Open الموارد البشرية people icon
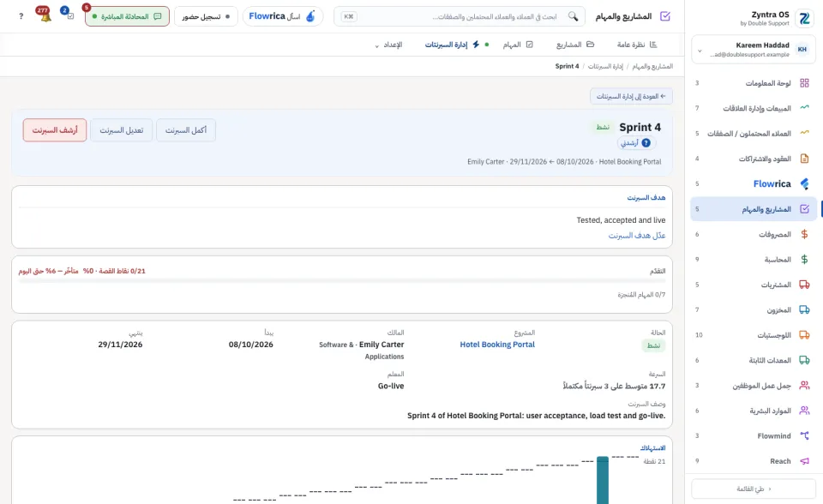The width and height of the screenshot is (823, 504). click(804, 411)
